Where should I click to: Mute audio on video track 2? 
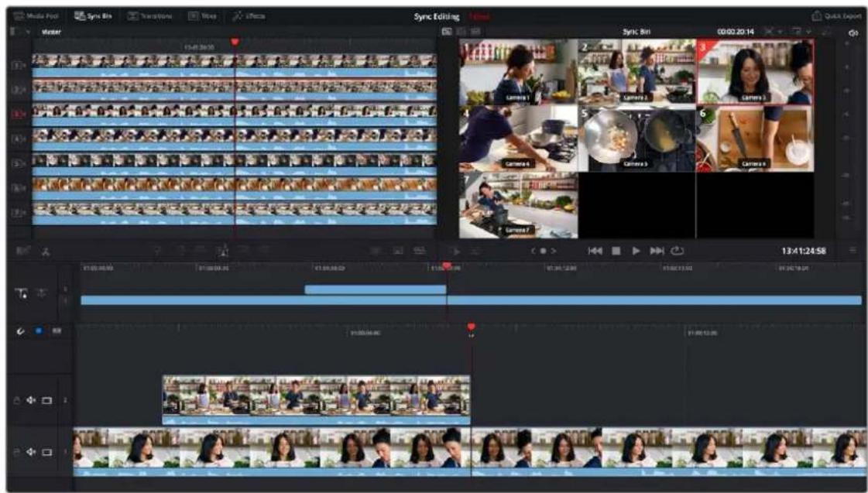coord(32,400)
